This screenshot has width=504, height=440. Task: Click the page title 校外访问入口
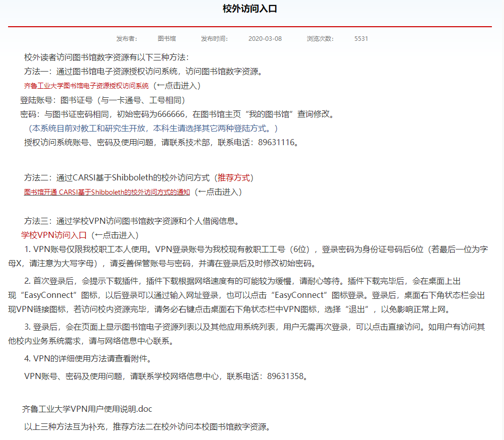[x=250, y=9]
